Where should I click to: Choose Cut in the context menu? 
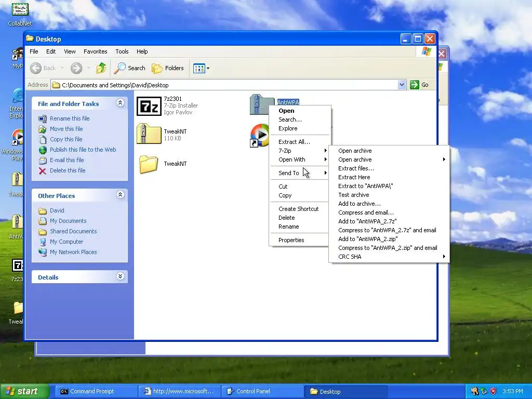(299, 187)
